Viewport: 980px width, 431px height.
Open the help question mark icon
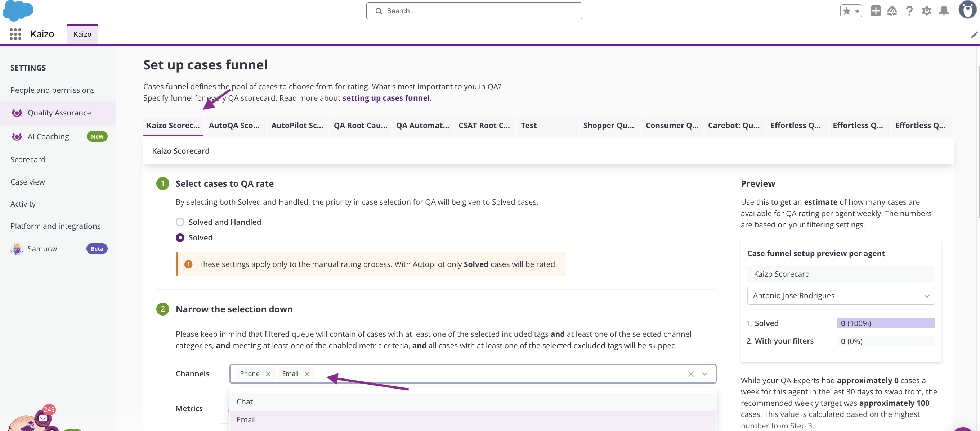click(x=909, y=11)
